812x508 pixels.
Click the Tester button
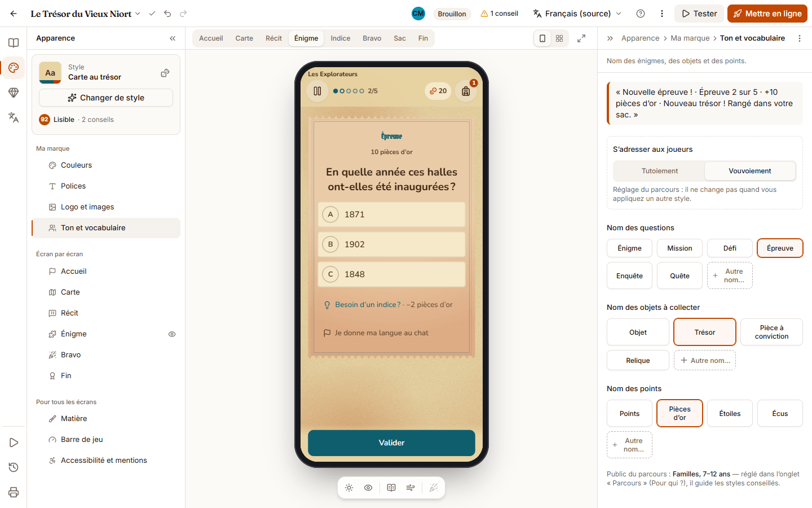699,14
